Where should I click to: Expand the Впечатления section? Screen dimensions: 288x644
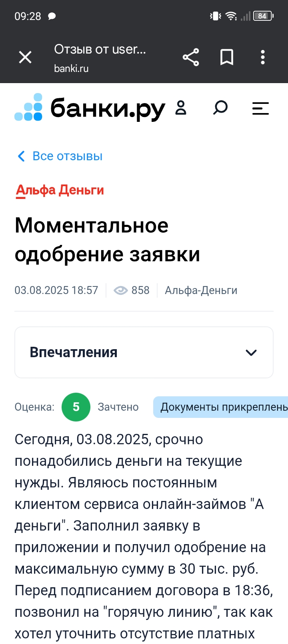[74, 352]
